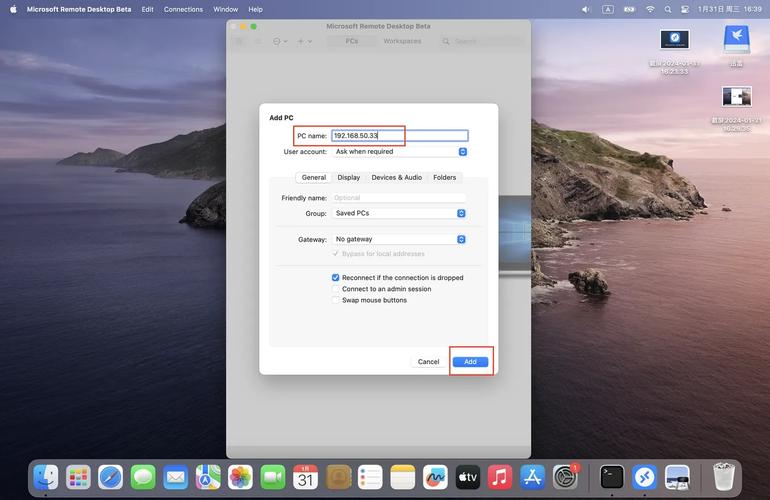Open the Microsoft Remote Desktop dock icon

tap(645, 477)
